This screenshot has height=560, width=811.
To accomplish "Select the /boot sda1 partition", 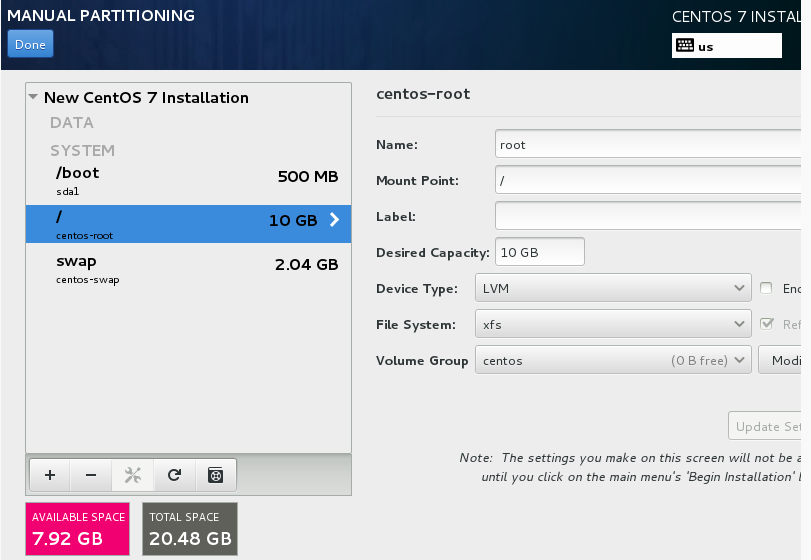I will (188, 179).
